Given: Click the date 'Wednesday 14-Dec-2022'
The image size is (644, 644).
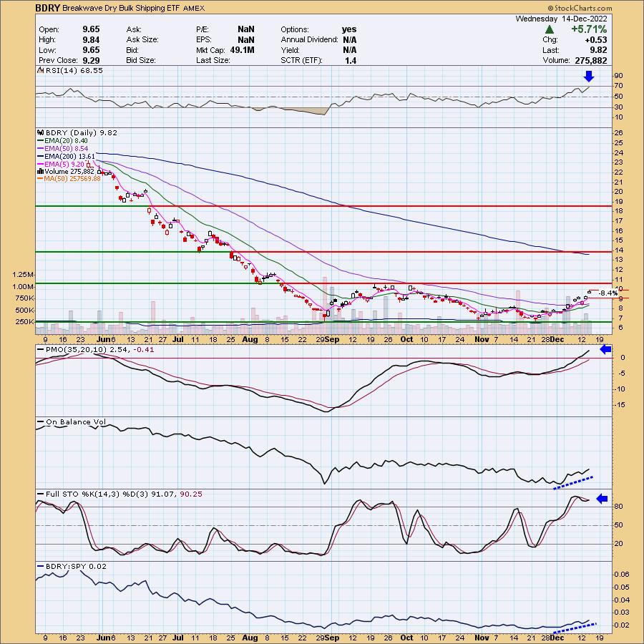Looking at the screenshot, I should [x=561, y=19].
